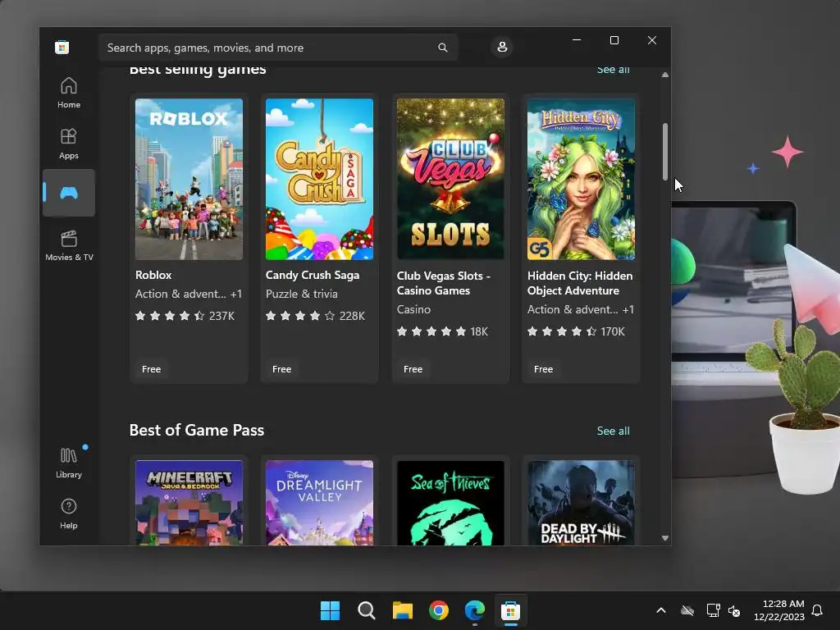Click the scrollbar down arrow in the Store

point(664,538)
